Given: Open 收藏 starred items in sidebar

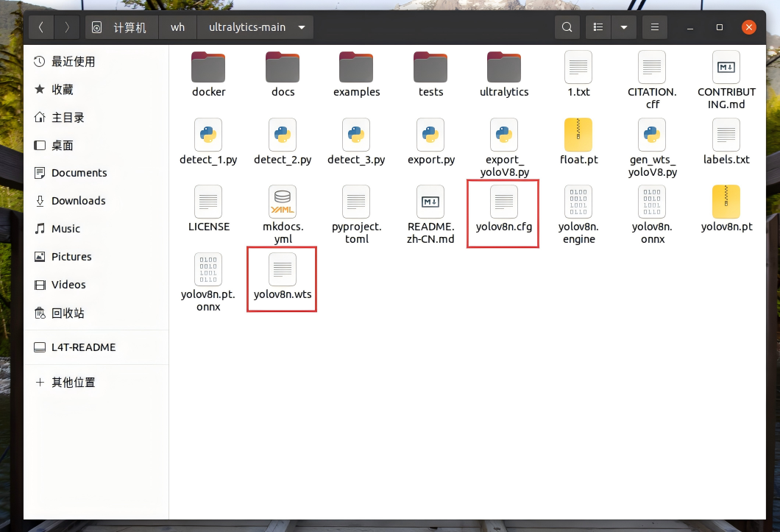Looking at the screenshot, I should (96, 90).
